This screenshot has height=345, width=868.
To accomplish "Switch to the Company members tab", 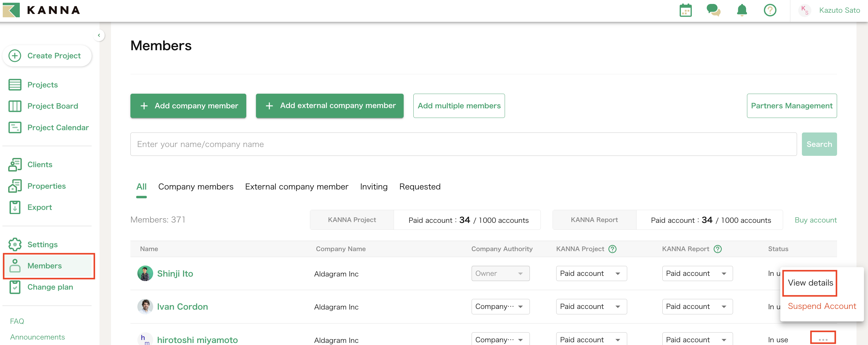I will 195,187.
